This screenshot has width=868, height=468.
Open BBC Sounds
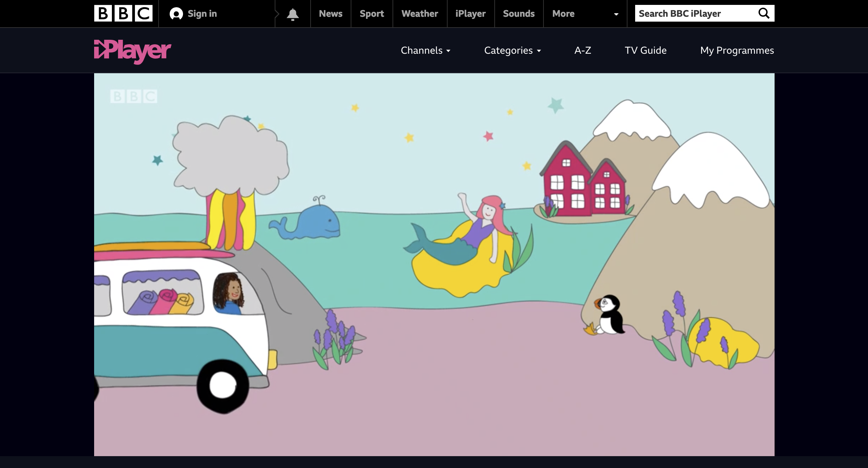pyautogui.click(x=519, y=14)
